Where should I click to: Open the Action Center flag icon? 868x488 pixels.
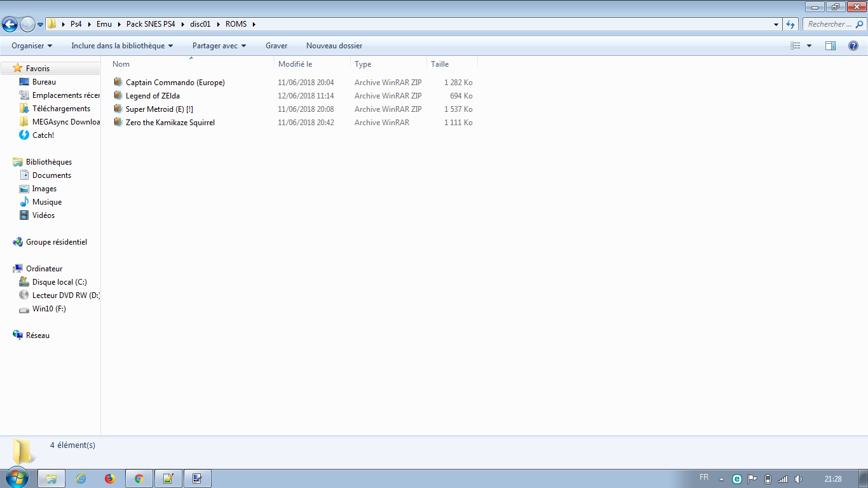[x=752, y=479]
